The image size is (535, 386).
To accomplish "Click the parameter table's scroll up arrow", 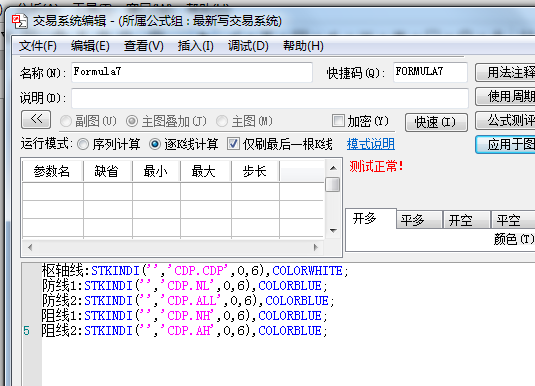I will click(333, 168).
